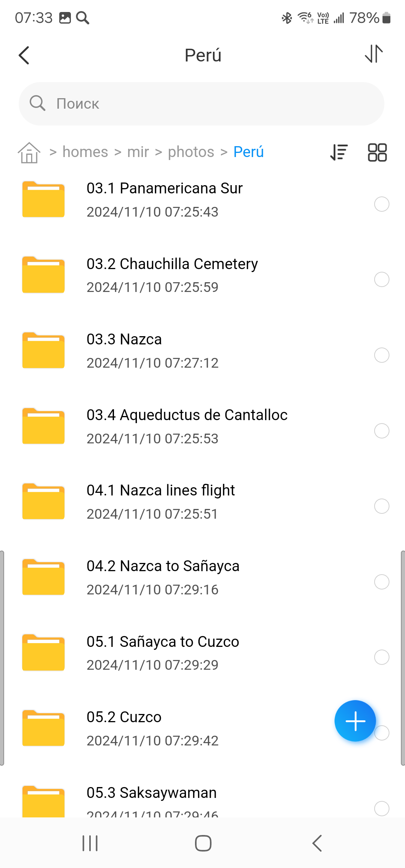Select the 03.1 Panamericana Sur radio button
The image size is (405, 868).
pyautogui.click(x=381, y=204)
